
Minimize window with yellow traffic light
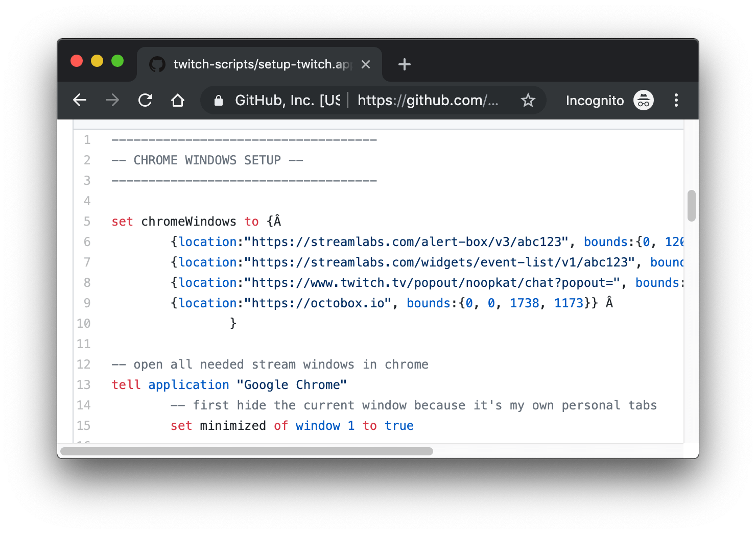click(97, 61)
